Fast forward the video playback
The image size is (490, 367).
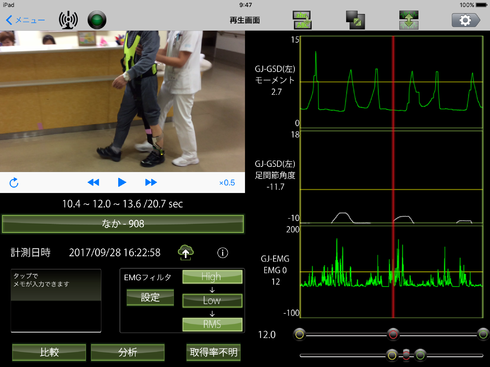click(x=151, y=182)
